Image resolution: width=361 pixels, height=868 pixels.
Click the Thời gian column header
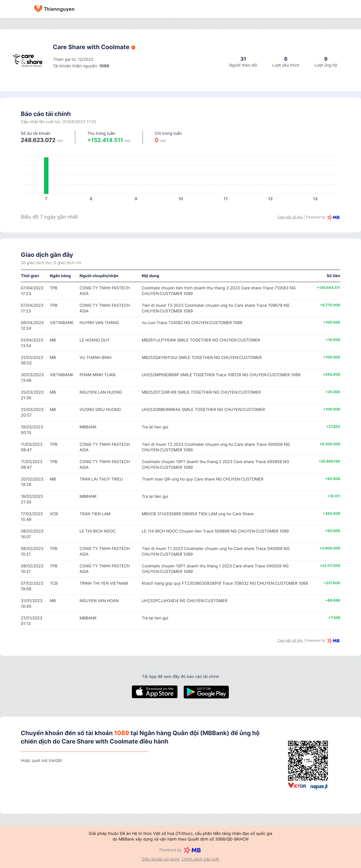pos(30,276)
